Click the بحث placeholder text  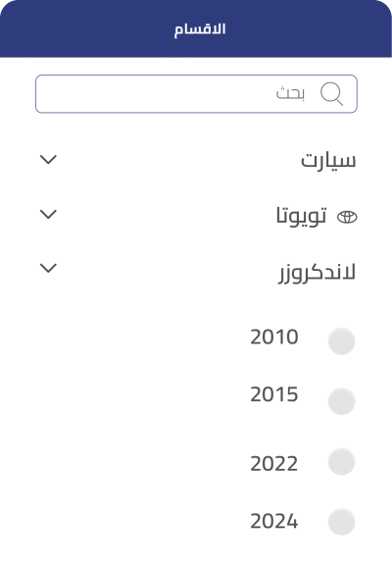290,93
